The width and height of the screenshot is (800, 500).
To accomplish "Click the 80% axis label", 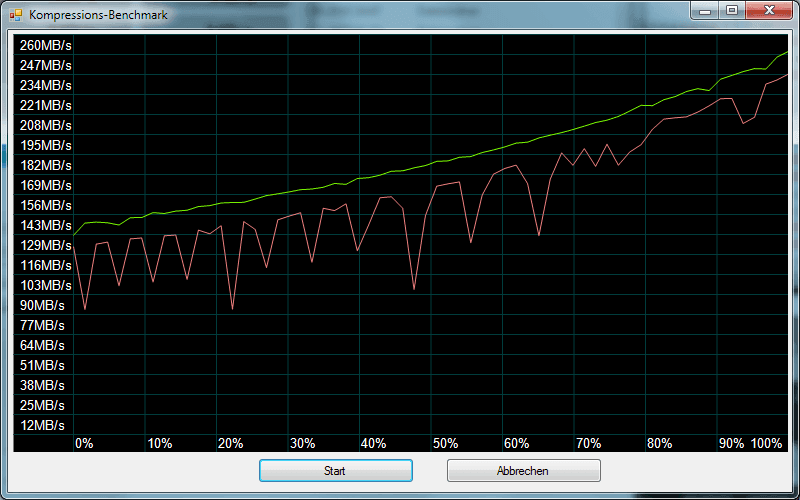I will pyautogui.click(x=660, y=444).
